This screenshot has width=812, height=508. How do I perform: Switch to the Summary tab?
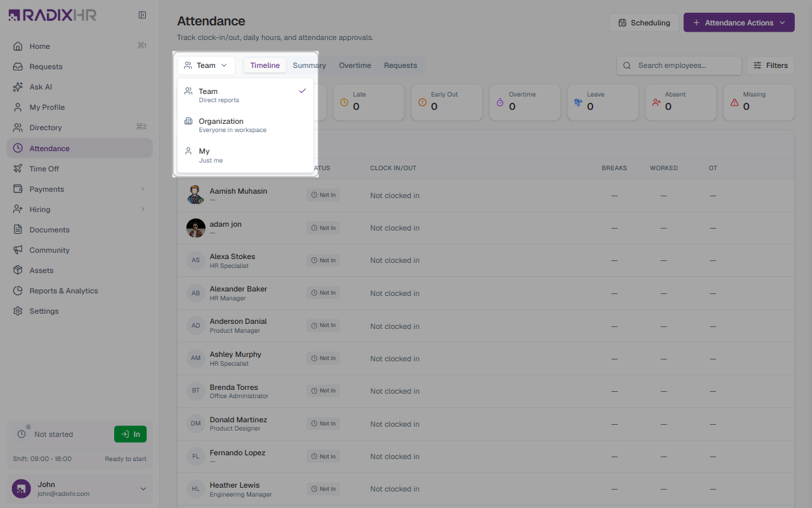click(310, 65)
